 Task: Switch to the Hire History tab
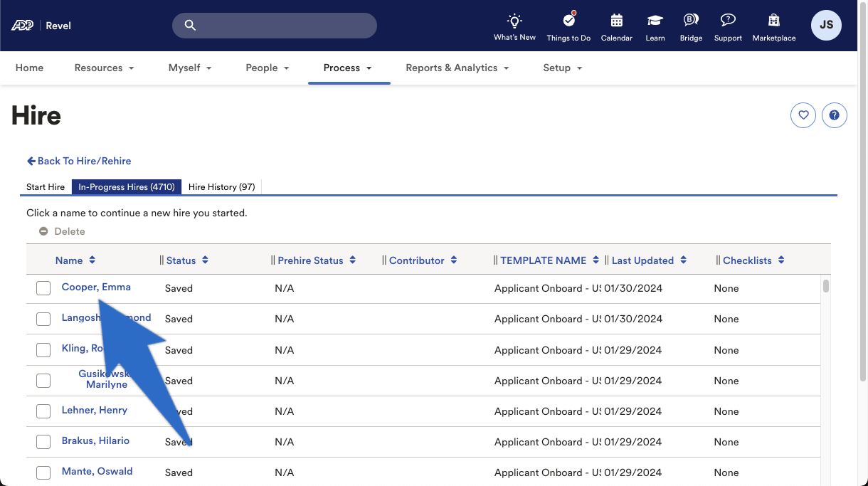tap(221, 186)
